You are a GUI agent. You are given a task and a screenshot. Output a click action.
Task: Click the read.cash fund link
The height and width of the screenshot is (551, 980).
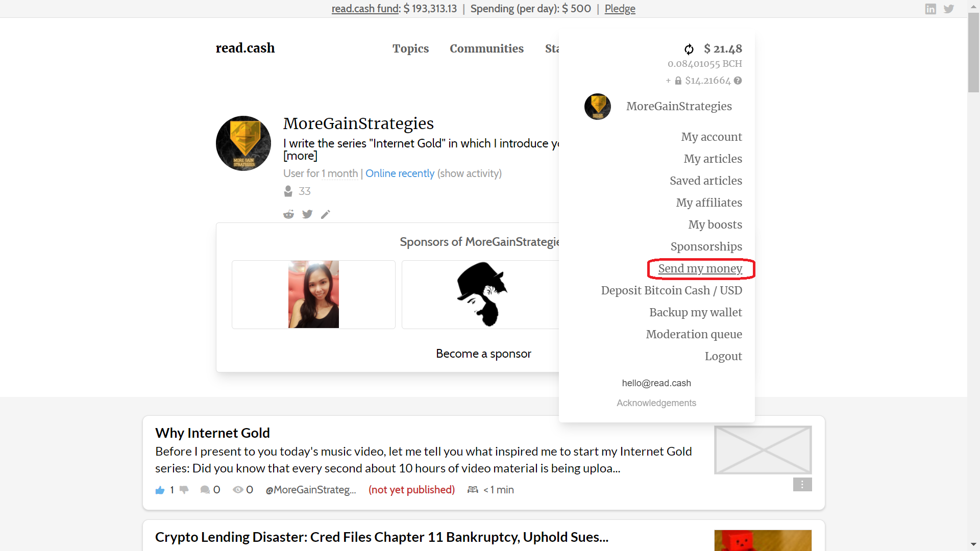click(x=365, y=9)
